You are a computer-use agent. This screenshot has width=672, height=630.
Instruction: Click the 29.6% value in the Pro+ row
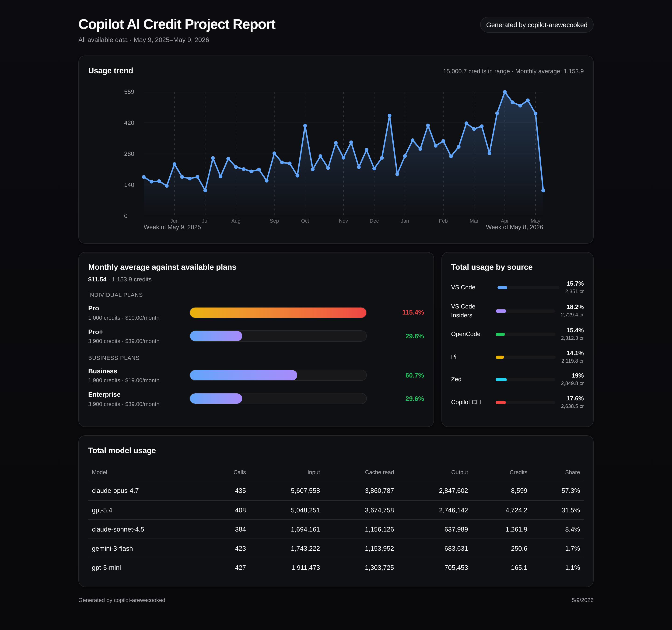pyautogui.click(x=415, y=336)
